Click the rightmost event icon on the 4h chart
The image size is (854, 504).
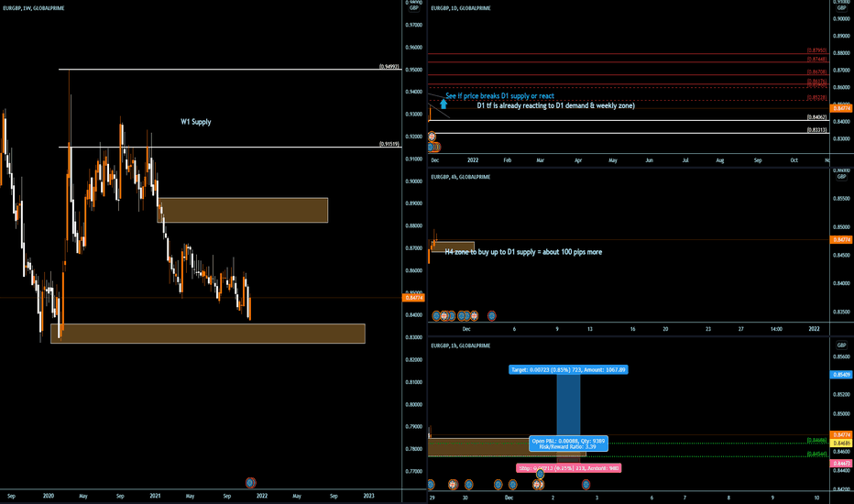[x=492, y=315]
